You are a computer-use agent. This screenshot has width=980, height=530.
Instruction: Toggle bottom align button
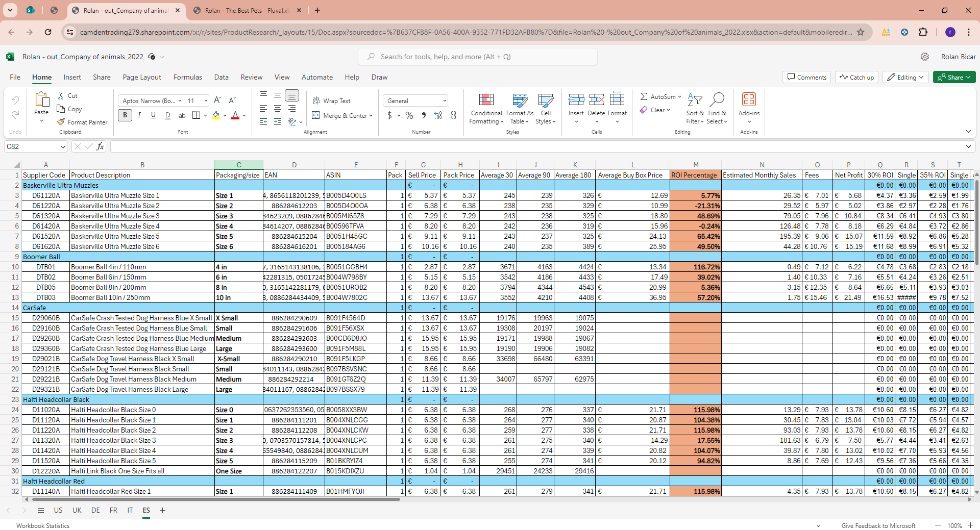click(x=291, y=95)
